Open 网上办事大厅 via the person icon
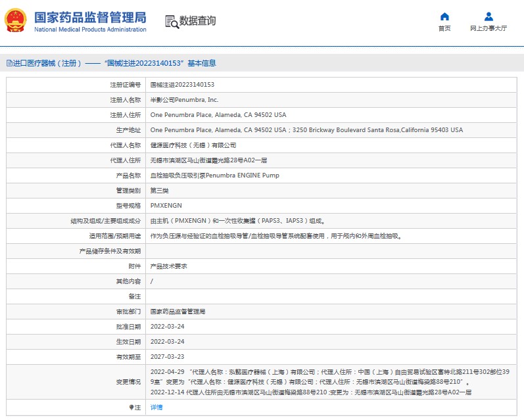This screenshot has height=420, width=524. 488,16
